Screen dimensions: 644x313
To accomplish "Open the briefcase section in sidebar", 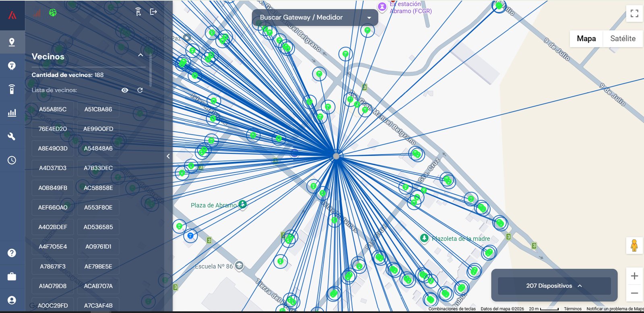I will pyautogui.click(x=12, y=276).
